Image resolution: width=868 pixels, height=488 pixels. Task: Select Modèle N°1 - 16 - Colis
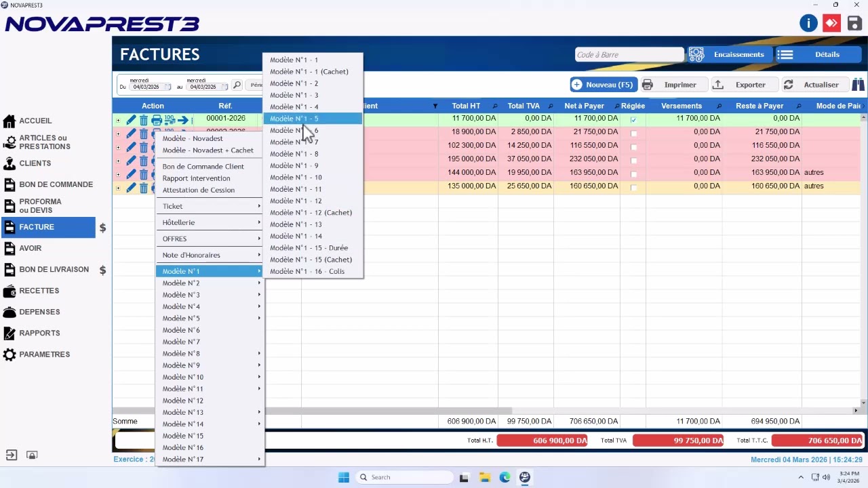[313, 271]
